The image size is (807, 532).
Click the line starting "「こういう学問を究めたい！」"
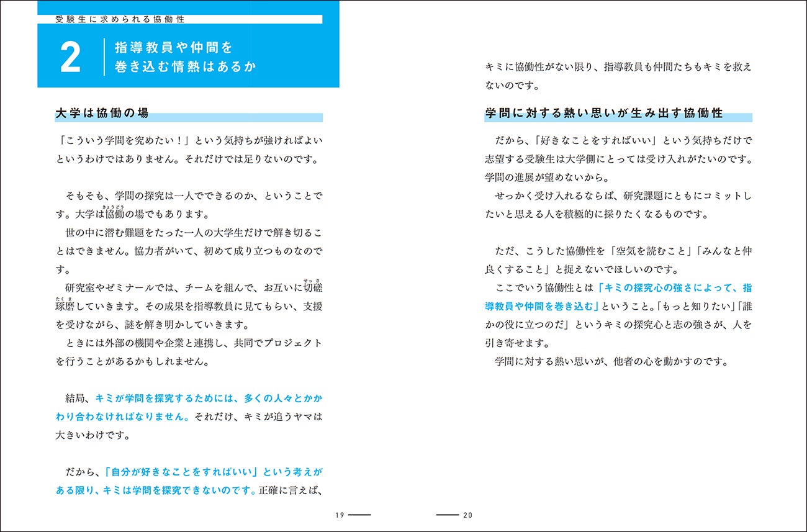click(x=189, y=141)
